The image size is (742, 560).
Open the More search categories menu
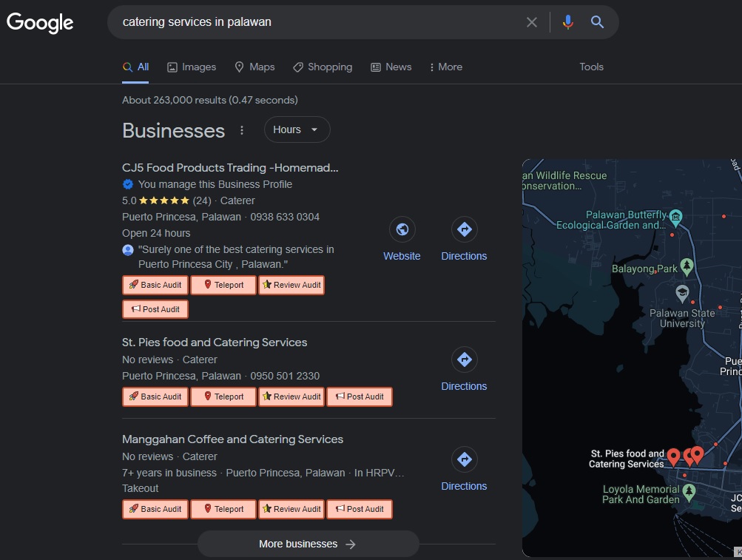click(x=445, y=67)
